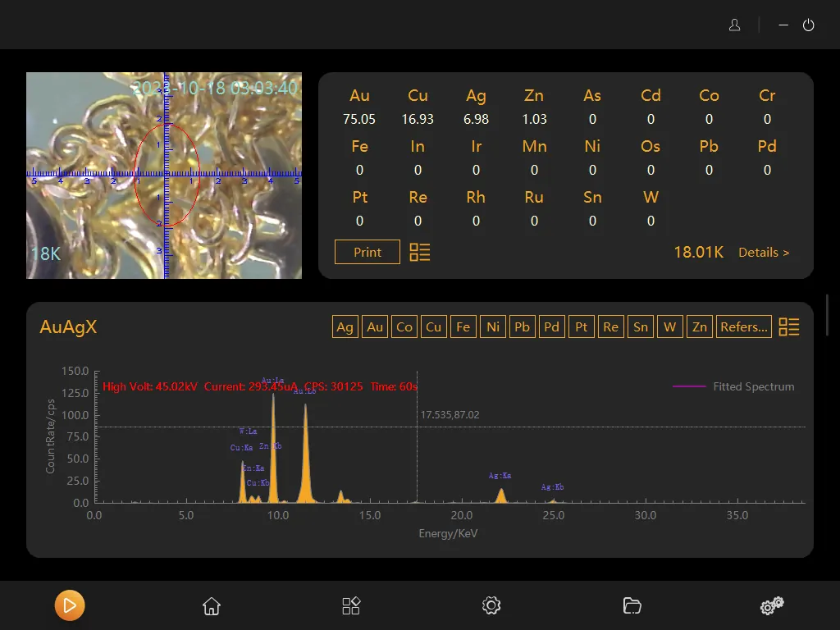Click the vertical scrollbar on right edge
840x630 pixels.
pyautogui.click(x=828, y=313)
